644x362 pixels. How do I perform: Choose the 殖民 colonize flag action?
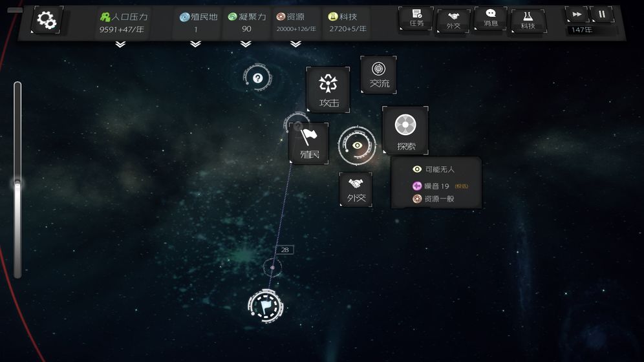[x=309, y=143]
